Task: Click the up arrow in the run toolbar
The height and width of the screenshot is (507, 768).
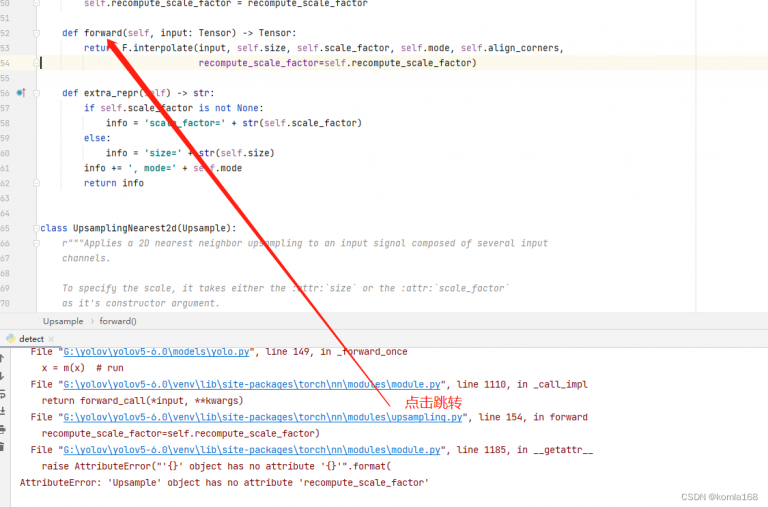Action: [3, 356]
